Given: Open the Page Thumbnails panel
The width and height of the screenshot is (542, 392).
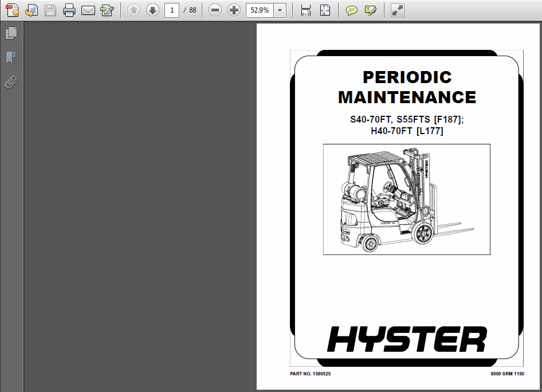Looking at the screenshot, I should pyautogui.click(x=11, y=33).
